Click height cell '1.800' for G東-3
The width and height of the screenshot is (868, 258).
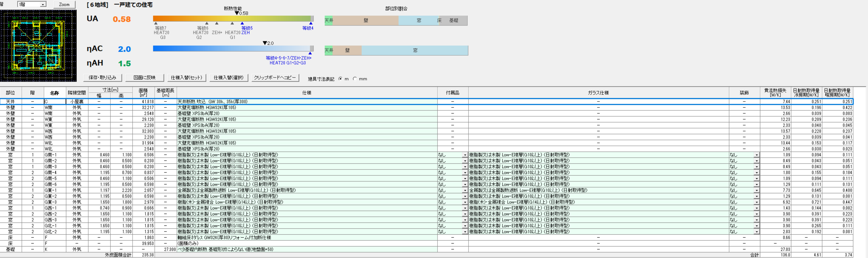(x=121, y=202)
